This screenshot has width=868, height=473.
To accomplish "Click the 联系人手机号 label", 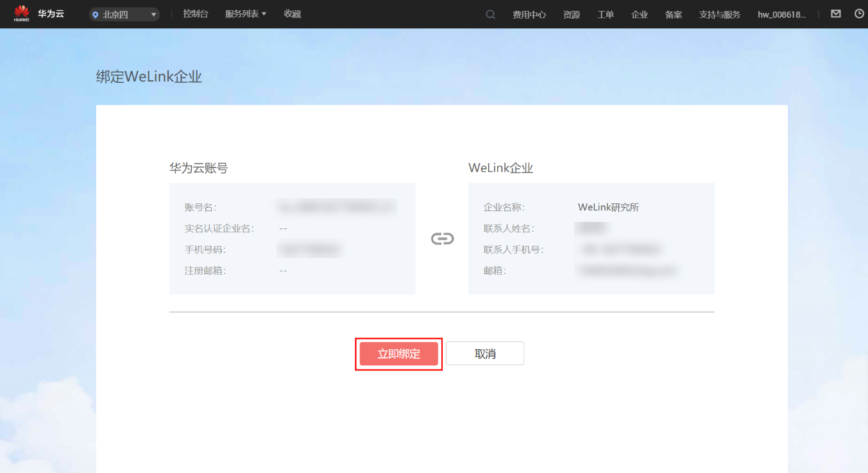I will (514, 250).
